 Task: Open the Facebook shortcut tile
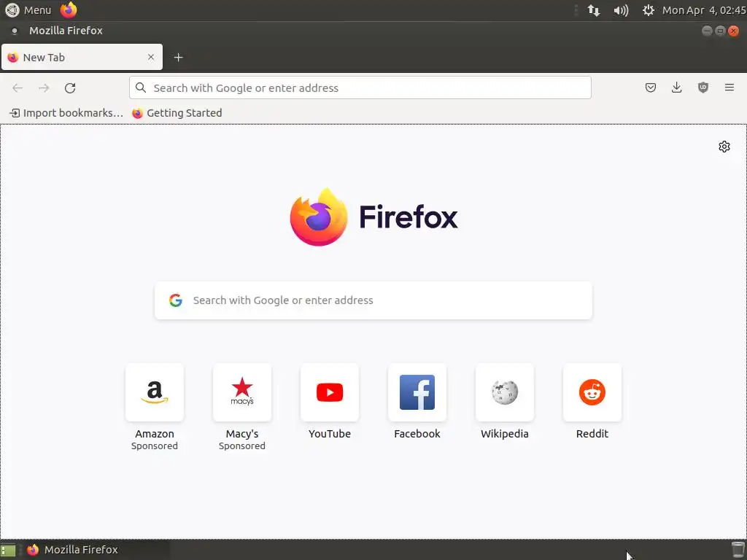(x=417, y=392)
